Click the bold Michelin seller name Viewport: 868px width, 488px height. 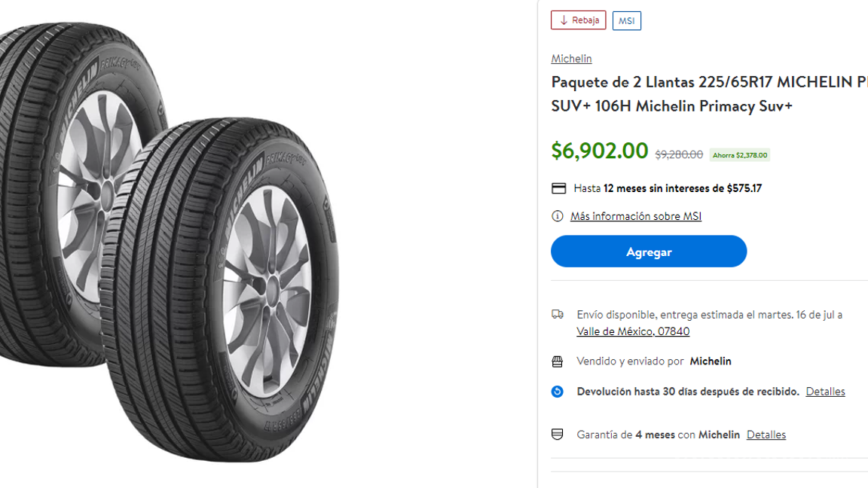[710, 361]
